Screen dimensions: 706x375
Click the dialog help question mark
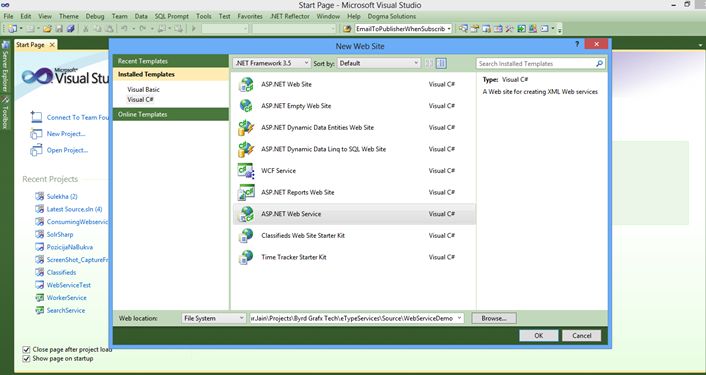[x=577, y=44]
